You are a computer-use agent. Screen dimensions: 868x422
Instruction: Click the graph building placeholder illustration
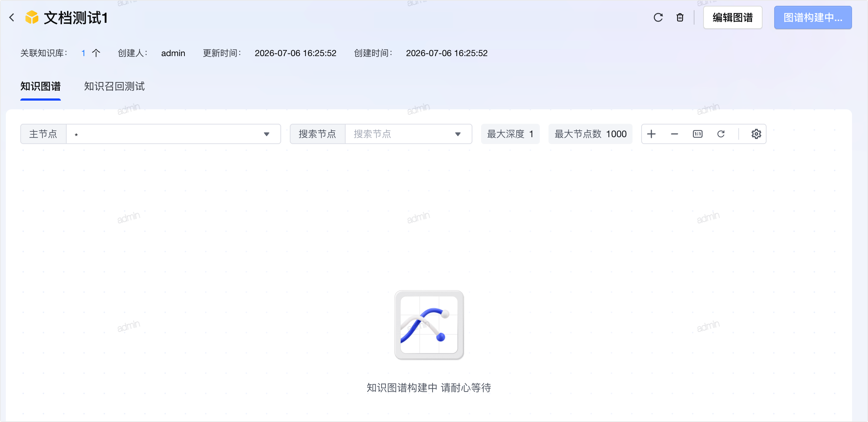point(429,325)
